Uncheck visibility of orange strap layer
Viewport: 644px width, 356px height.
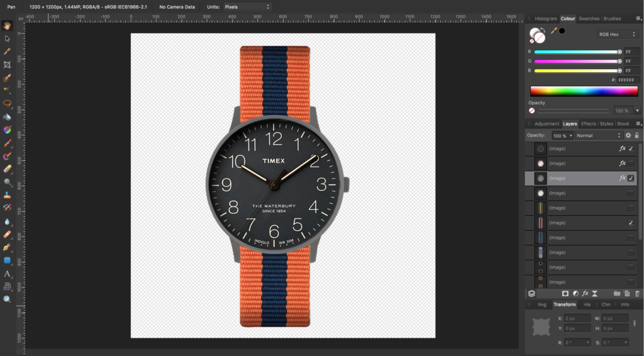(x=631, y=223)
